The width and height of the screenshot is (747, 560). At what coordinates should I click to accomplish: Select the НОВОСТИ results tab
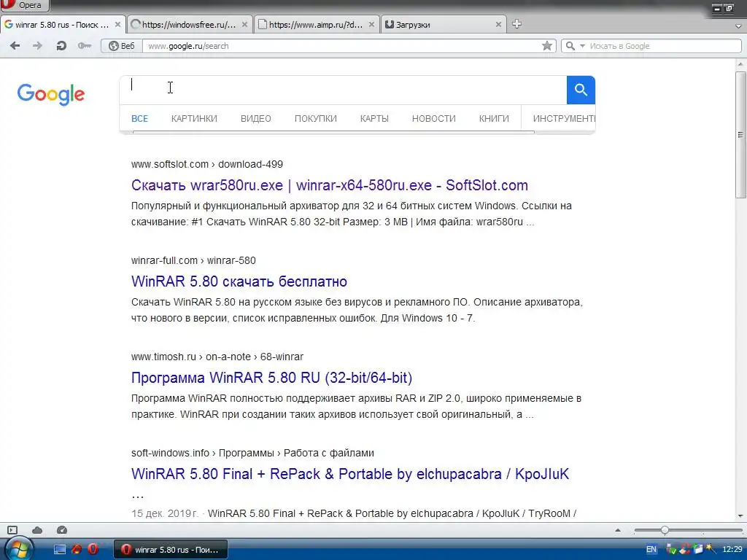point(434,119)
